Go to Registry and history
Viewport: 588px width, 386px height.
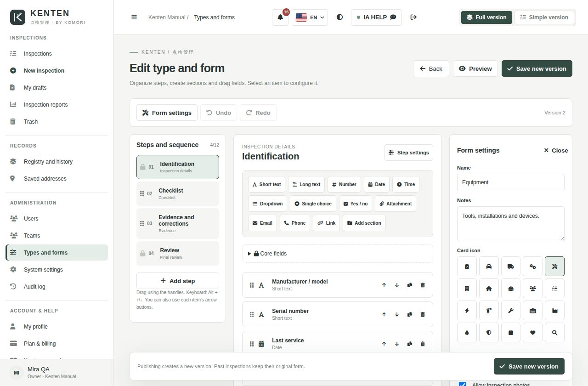(x=57, y=162)
